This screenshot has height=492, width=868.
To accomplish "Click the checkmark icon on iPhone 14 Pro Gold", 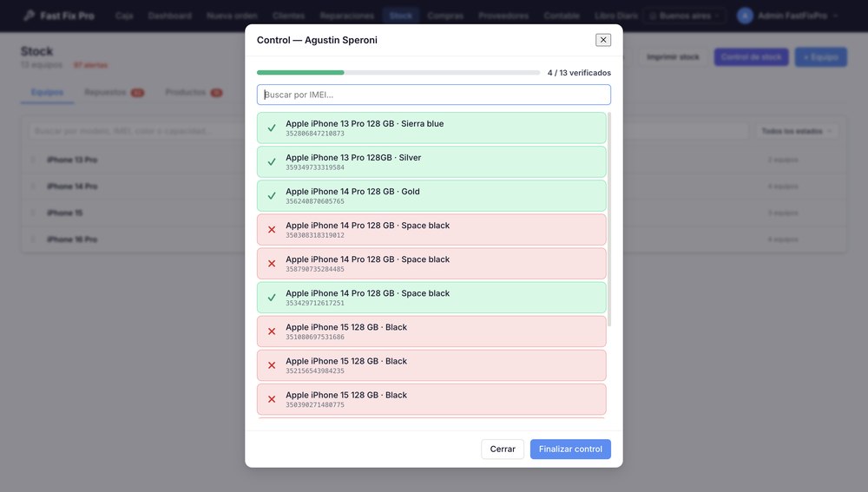I will point(271,196).
